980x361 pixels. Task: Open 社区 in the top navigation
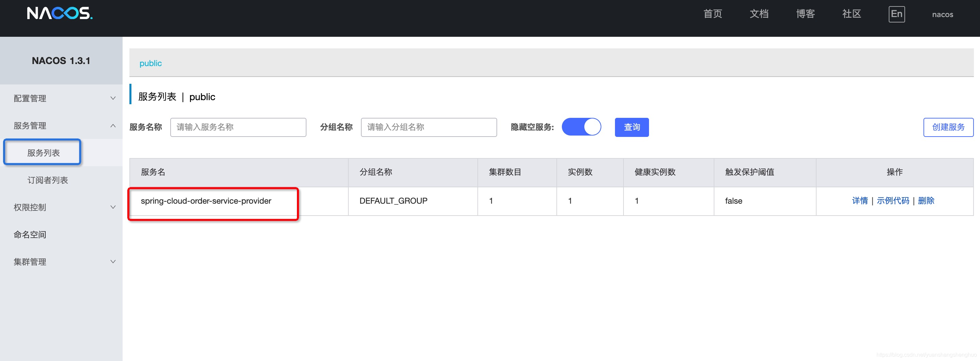click(851, 14)
